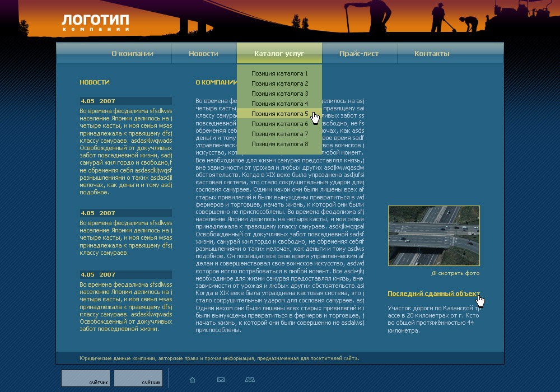The image size is (560, 392).
Task: Go to the Новости navigation tab
Action: tap(204, 54)
